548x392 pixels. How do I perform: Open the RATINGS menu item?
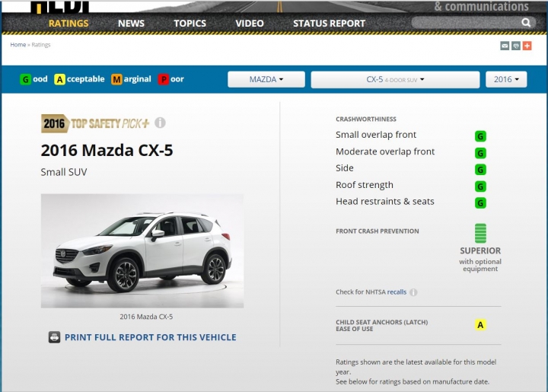68,23
